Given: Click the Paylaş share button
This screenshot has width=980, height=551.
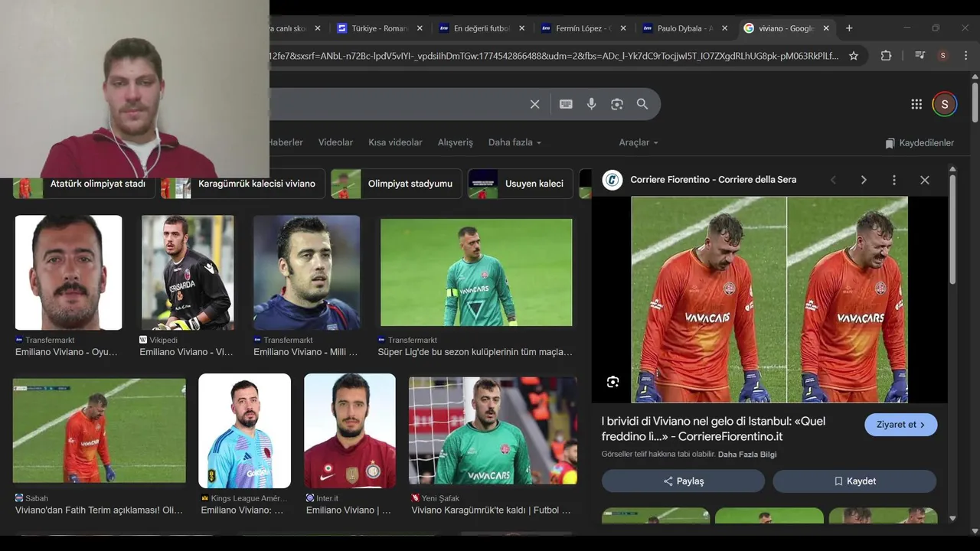Looking at the screenshot, I should pyautogui.click(x=683, y=481).
